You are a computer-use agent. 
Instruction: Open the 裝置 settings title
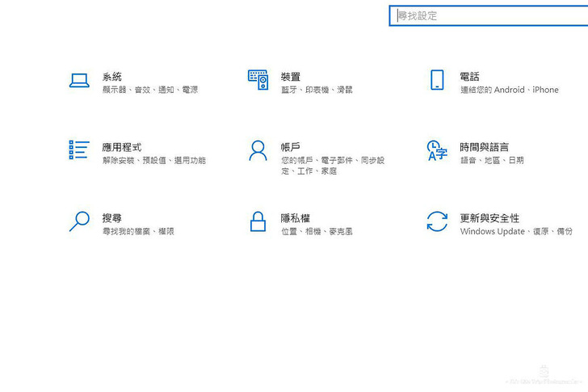(x=291, y=77)
